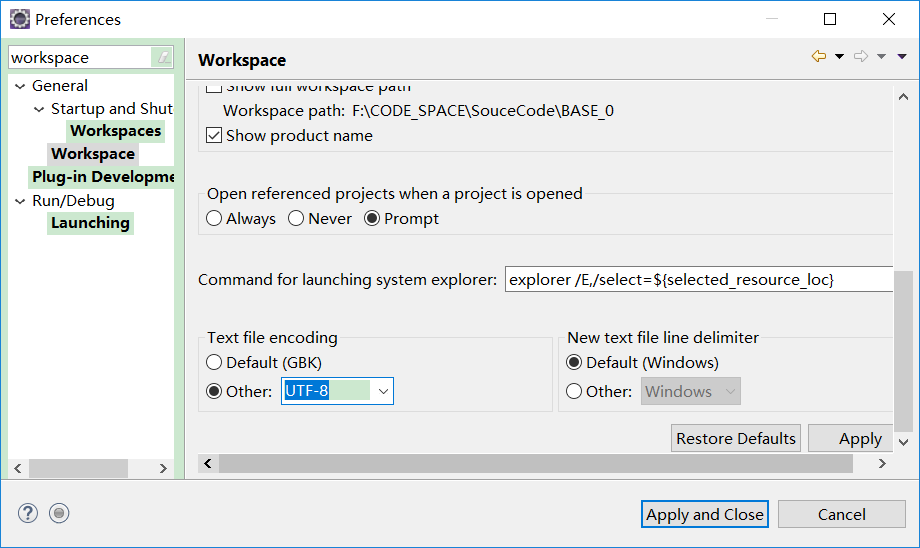Click the system explorer command field
Image resolution: width=920 pixels, height=548 pixels.
[x=698, y=280]
